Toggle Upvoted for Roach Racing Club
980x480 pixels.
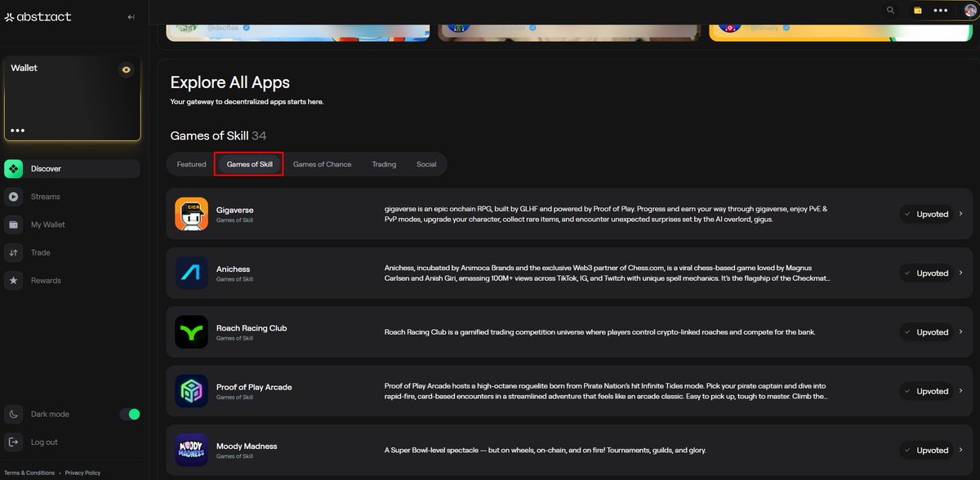point(926,332)
